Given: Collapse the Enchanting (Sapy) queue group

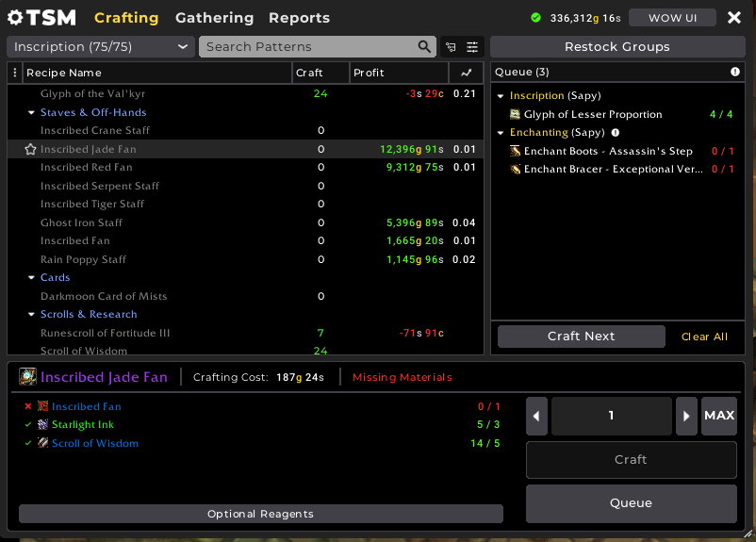Looking at the screenshot, I should 501,133.
